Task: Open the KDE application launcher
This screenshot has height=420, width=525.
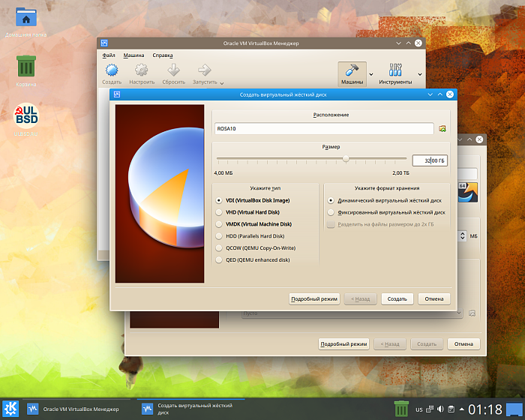Action: tap(10, 409)
